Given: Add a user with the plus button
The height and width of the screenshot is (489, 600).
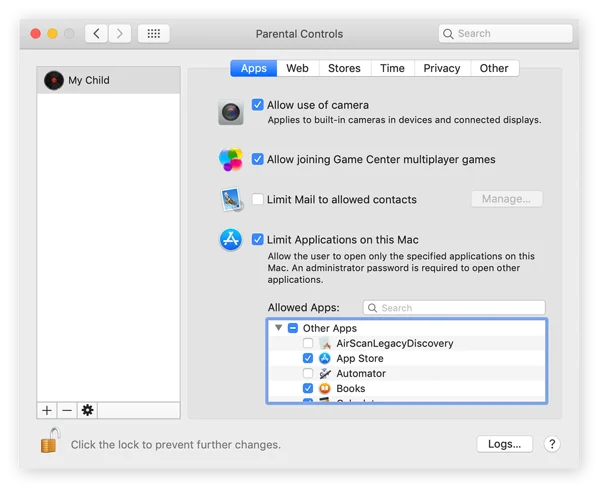Looking at the screenshot, I should (47, 410).
